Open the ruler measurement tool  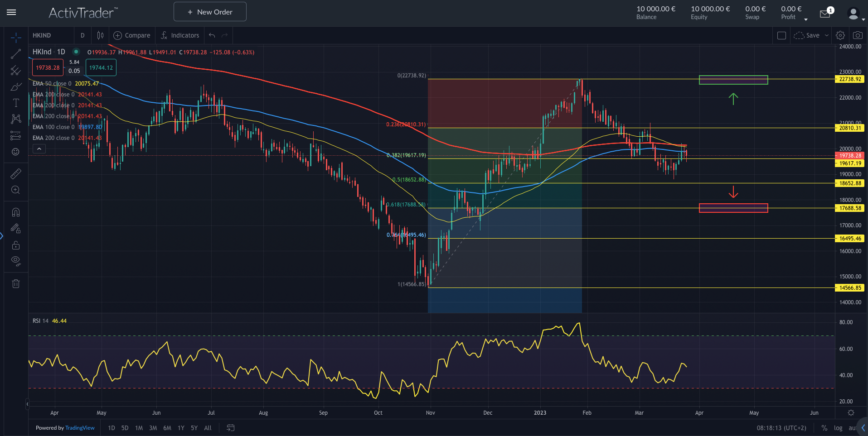[x=15, y=173]
